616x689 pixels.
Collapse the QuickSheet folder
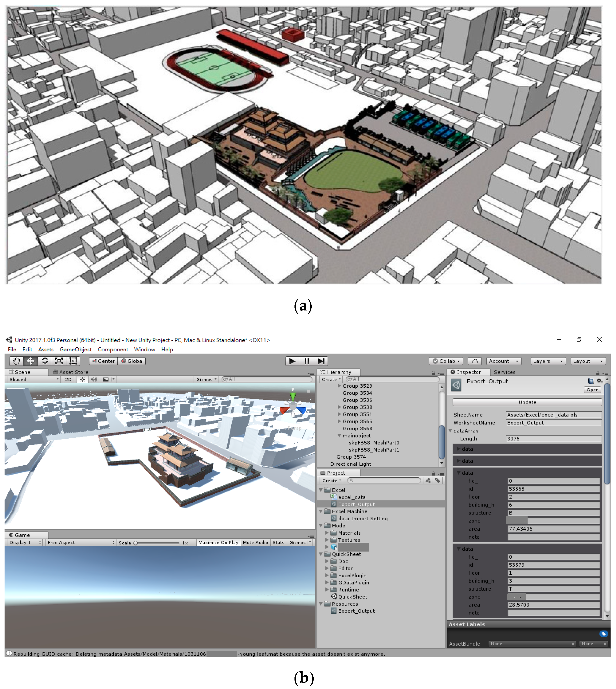click(x=321, y=554)
